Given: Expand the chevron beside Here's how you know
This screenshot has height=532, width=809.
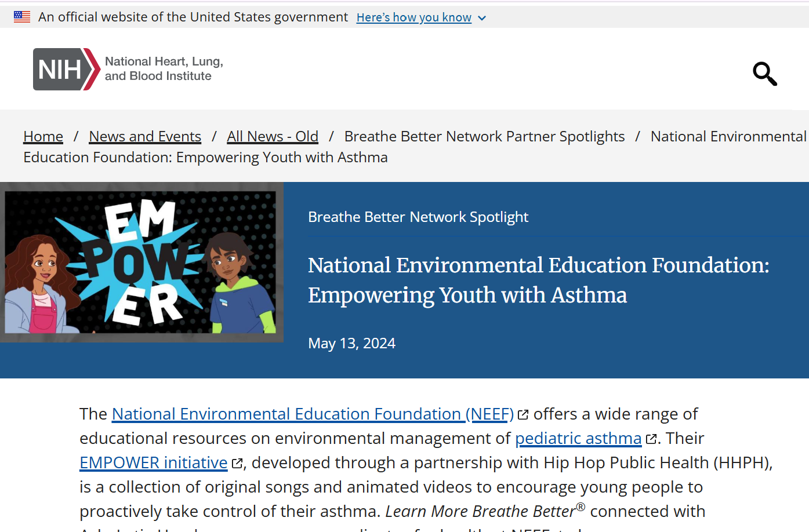Looking at the screenshot, I should point(482,18).
